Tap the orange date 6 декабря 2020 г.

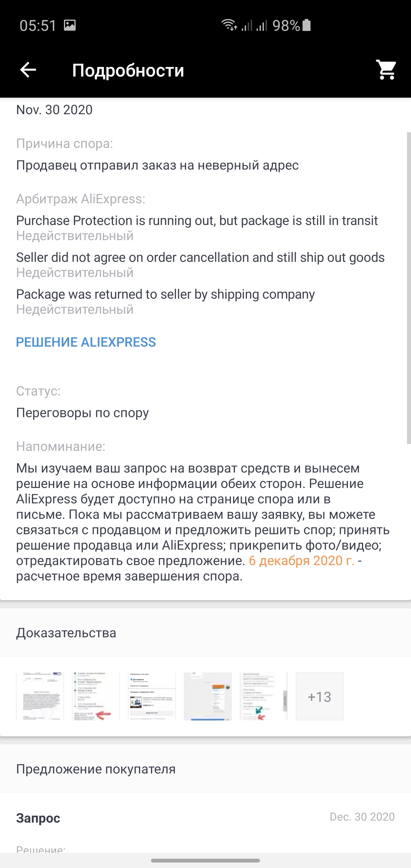tap(301, 561)
